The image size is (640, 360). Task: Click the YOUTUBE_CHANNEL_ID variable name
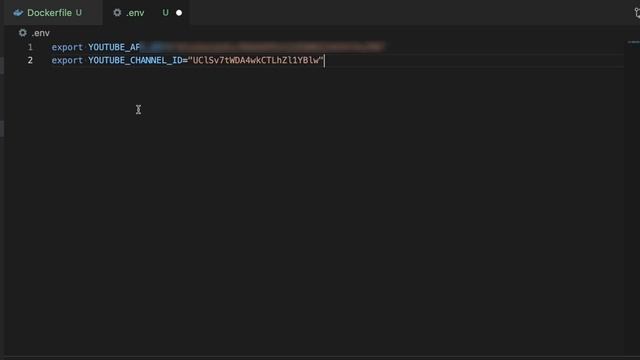(135, 60)
